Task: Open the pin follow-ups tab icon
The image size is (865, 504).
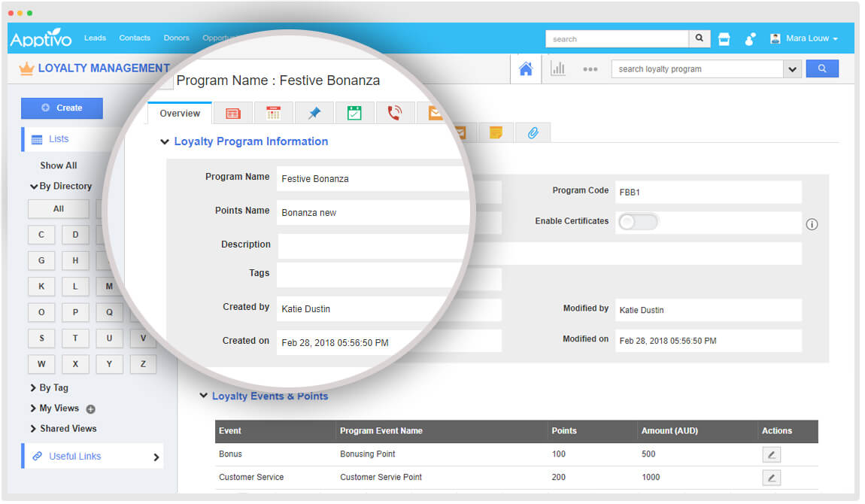Action: coord(316,114)
